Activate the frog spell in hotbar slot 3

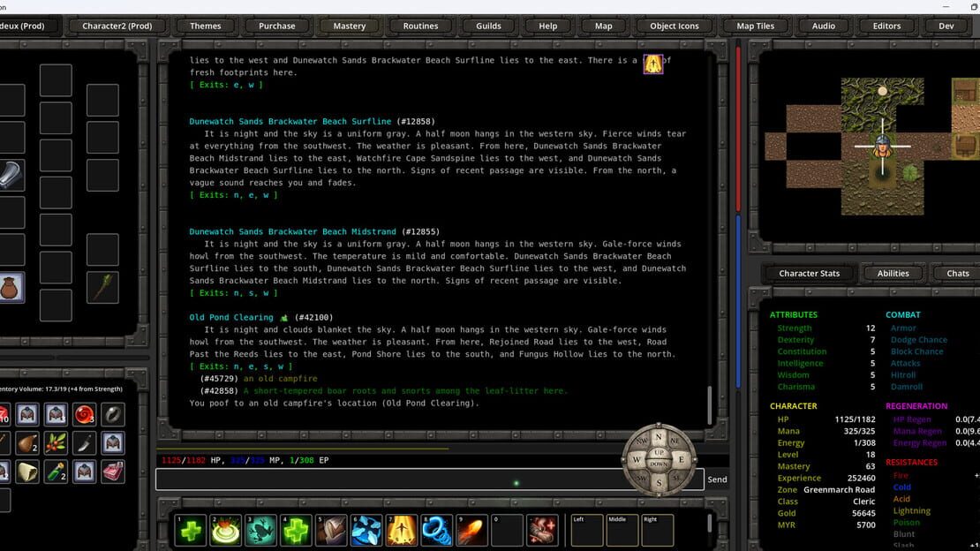pos(260,531)
